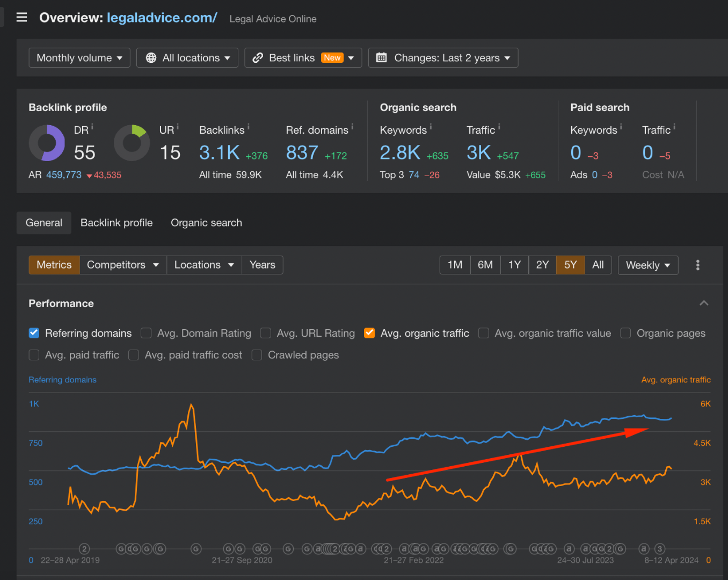The height and width of the screenshot is (580, 728).
Task: Open the legaladvice.com/ link
Action: click(162, 18)
